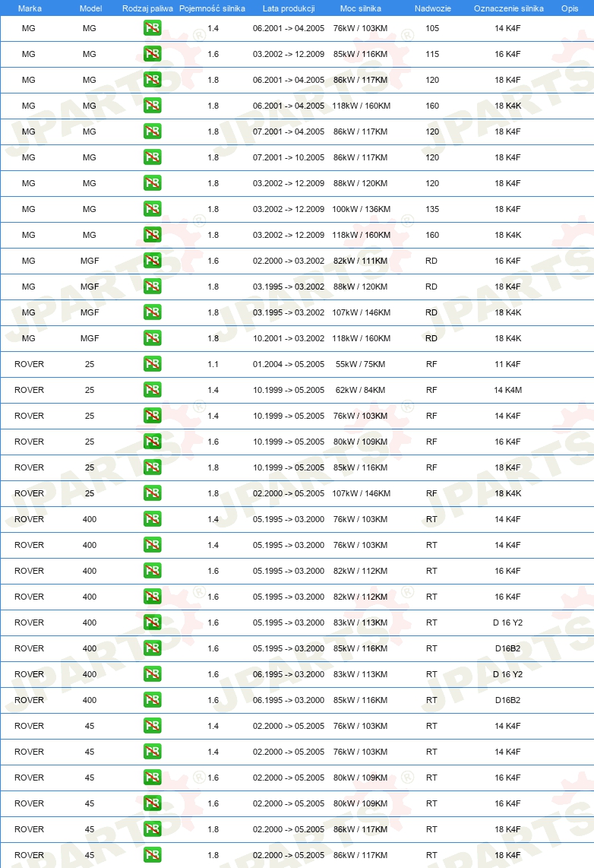Select the Lata produkcji column header
Screen dimensions: 594x868
pyautogui.click(x=289, y=8)
